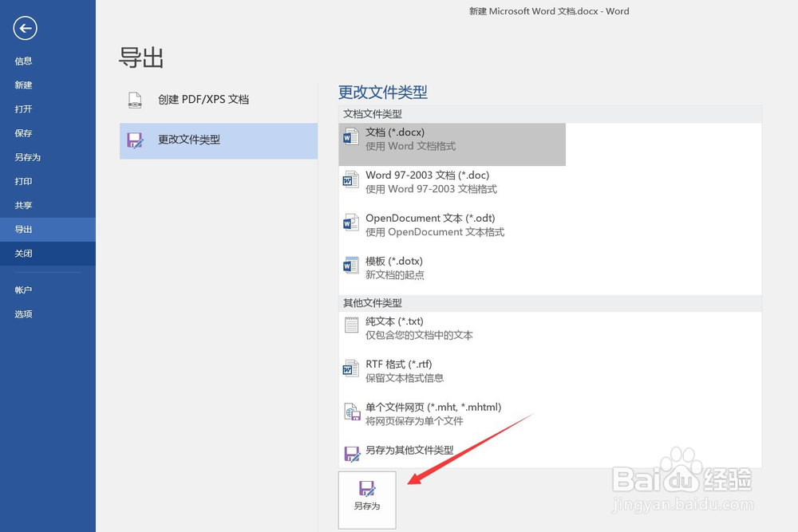Click the RTF document icon

point(351,368)
